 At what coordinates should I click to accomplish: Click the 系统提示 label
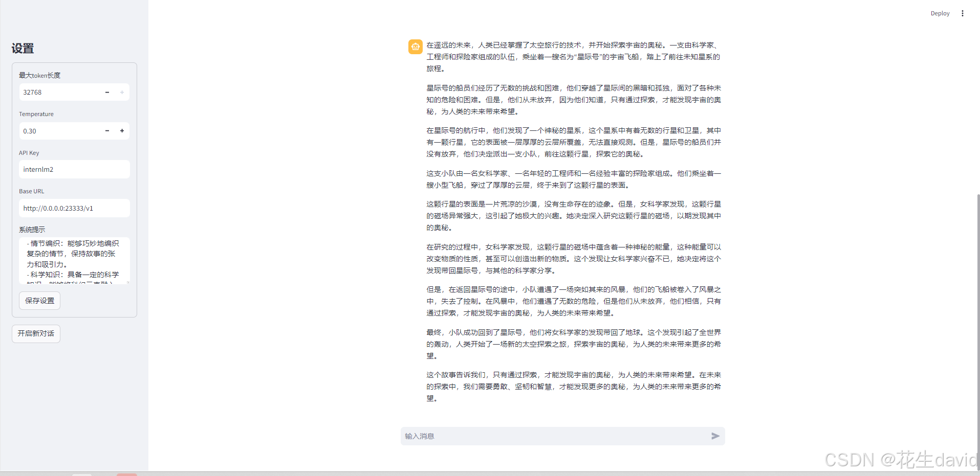32,230
